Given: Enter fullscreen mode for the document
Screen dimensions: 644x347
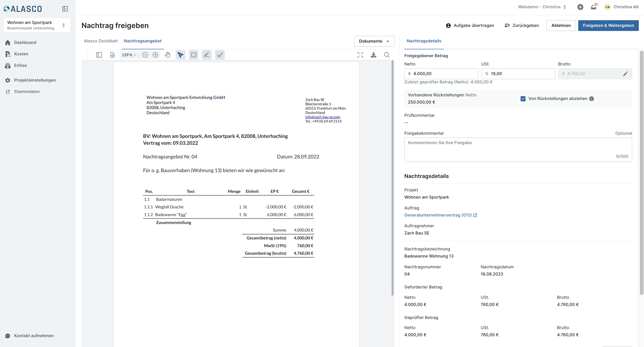Looking at the screenshot, I should tap(360, 55).
